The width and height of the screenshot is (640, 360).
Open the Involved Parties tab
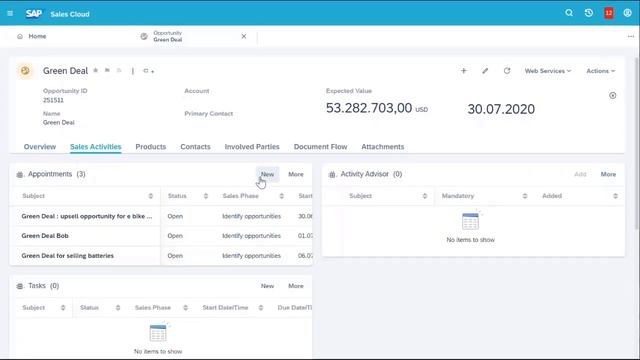click(252, 147)
